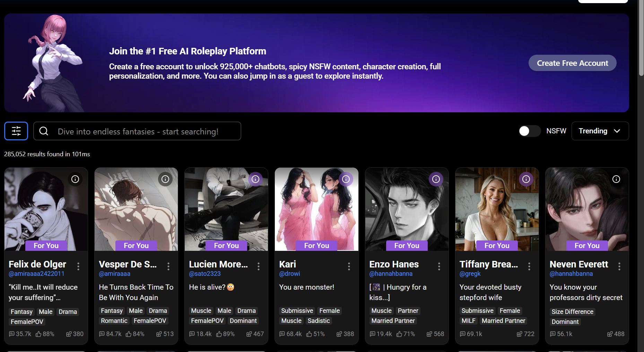Click the search magnifier icon
This screenshot has height=352, width=644.
44,131
